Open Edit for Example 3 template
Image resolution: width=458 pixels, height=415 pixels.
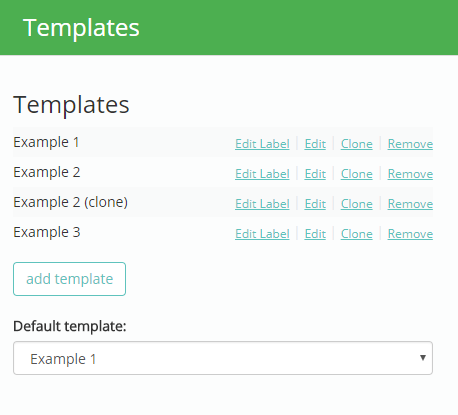coord(315,234)
